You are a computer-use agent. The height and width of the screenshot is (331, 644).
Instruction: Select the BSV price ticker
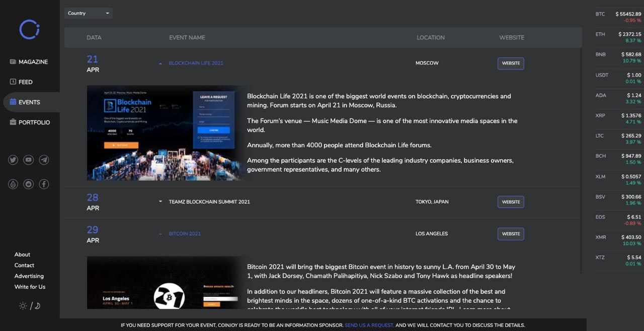click(618, 200)
